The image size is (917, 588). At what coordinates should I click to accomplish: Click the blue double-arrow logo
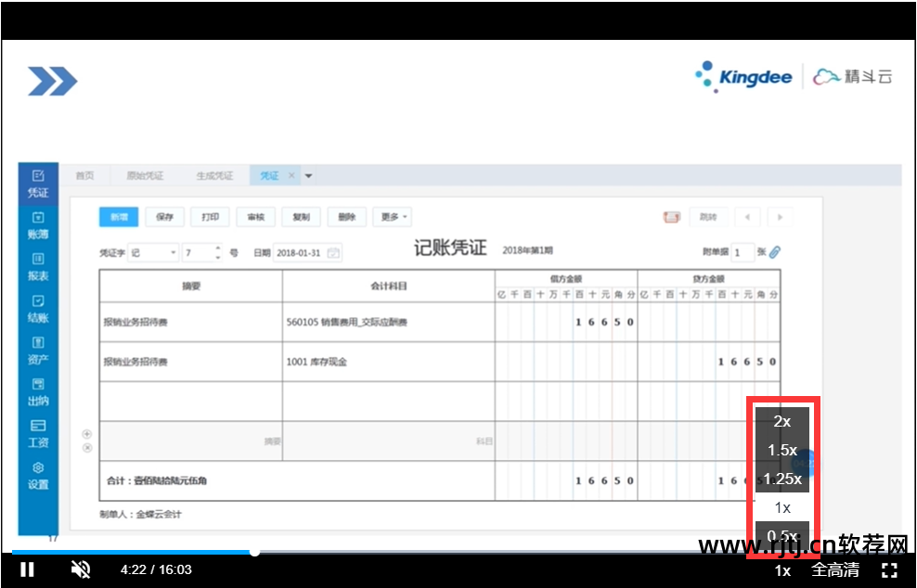point(53,81)
